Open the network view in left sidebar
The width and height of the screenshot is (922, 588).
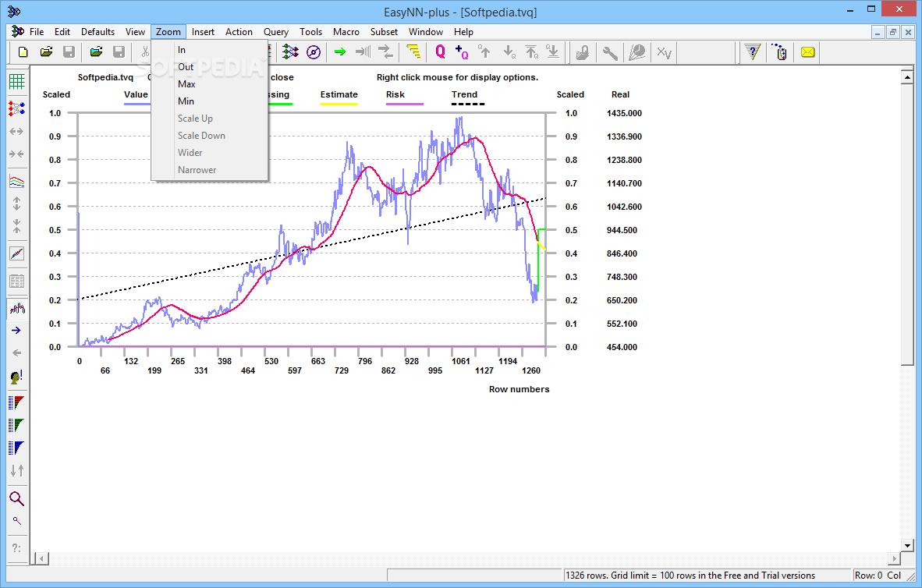point(16,108)
